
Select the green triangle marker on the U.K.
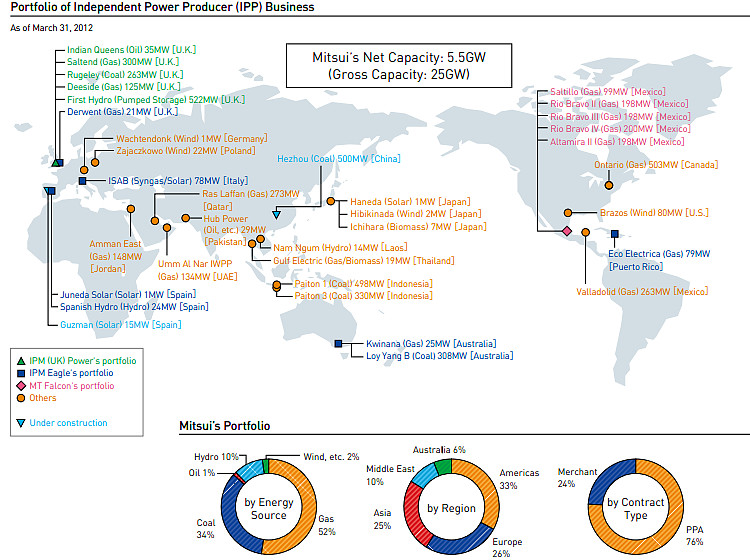(x=55, y=163)
